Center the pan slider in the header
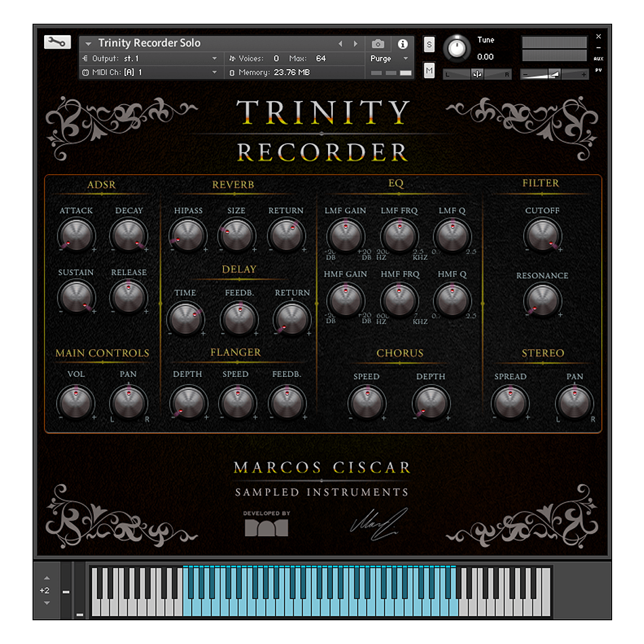644x644 pixels. point(478,73)
